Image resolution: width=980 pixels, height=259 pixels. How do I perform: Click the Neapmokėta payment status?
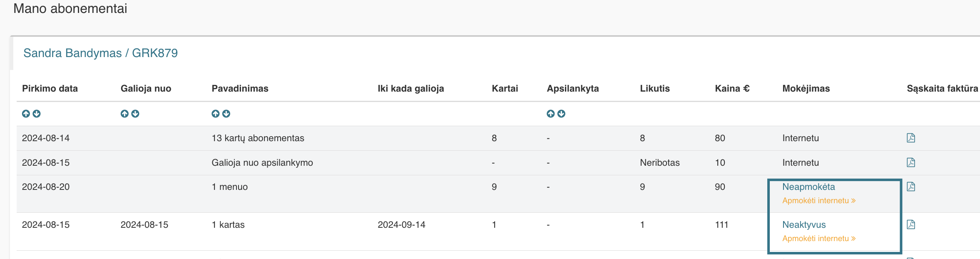tap(808, 187)
